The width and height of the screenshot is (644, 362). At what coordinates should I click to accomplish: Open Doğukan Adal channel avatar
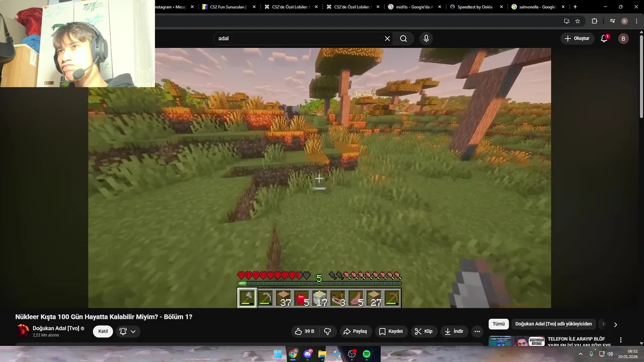[x=23, y=330]
